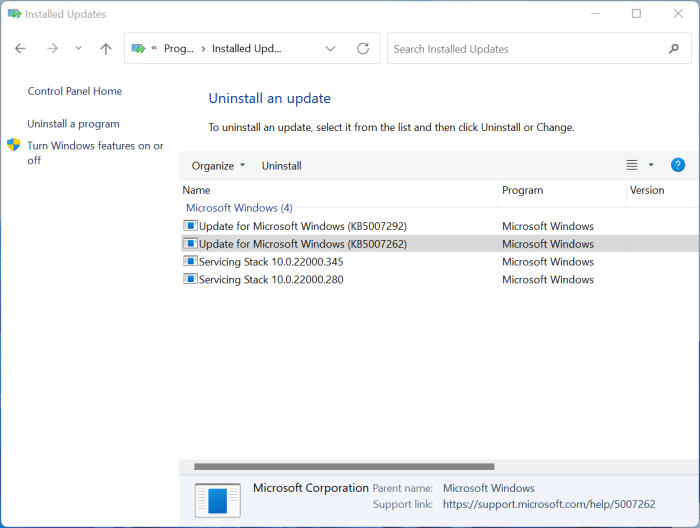
Task: Select Update for Microsoft Windows (KB5007292)
Action: (303, 226)
